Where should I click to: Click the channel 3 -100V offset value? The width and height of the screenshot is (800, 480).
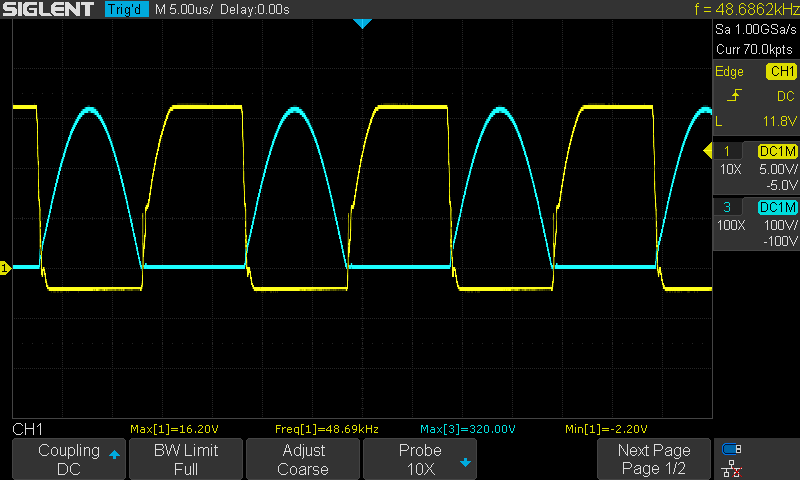tap(780, 241)
